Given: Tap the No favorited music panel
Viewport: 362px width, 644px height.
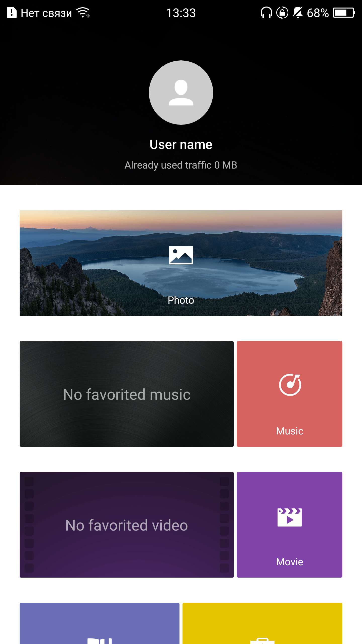Looking at the screenshot, I should (127, 394).
